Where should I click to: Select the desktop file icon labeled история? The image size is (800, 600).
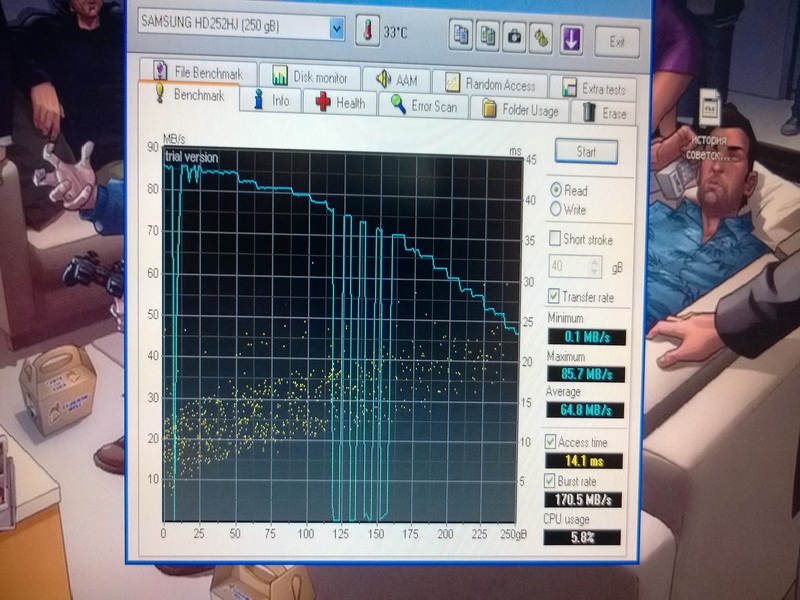(x=709, y=124)
